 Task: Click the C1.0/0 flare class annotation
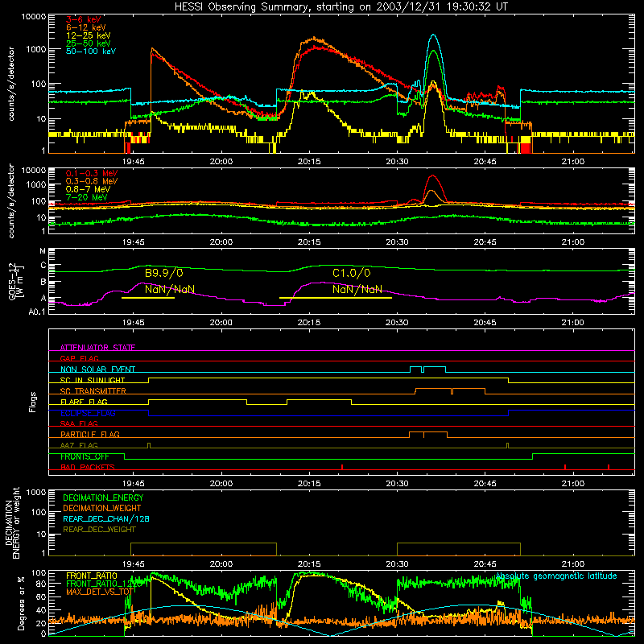pyautogui.click(x=352, y=273)
